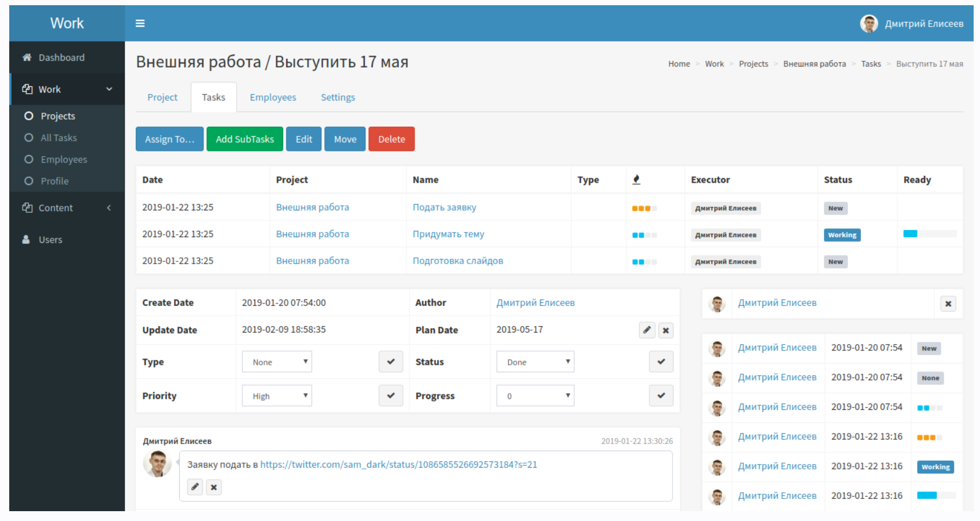The image size is (980, 521).
Task: Switch to the Employees tab
Action: [x=273, y=97]
